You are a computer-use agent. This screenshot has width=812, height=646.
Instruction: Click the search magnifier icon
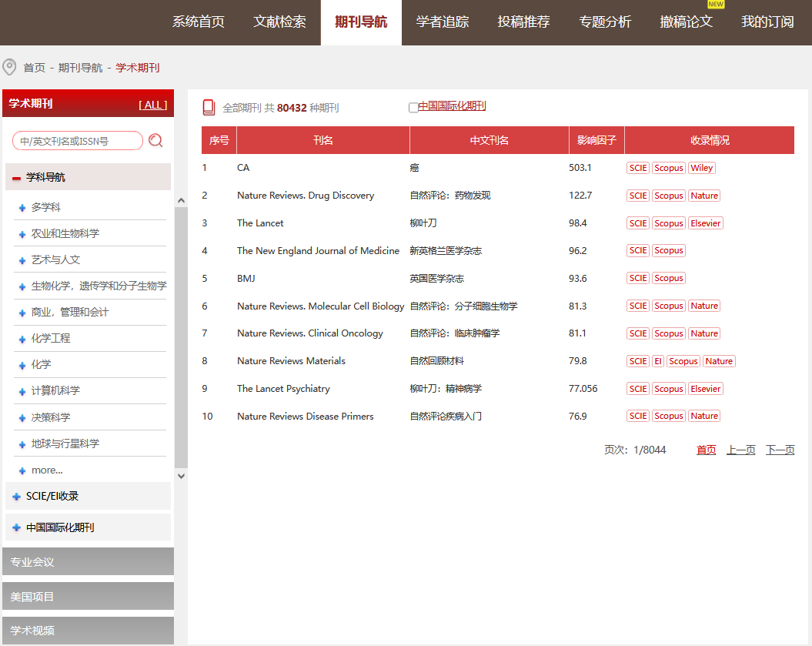(x=155, y=140)
